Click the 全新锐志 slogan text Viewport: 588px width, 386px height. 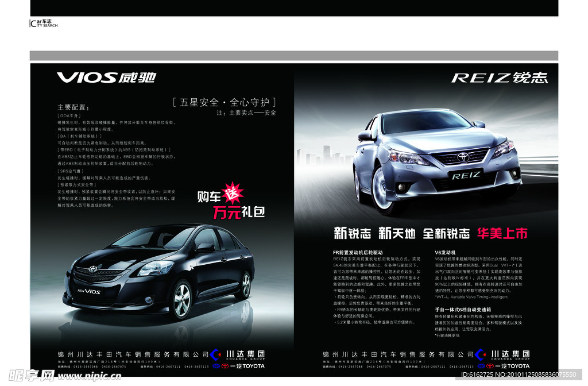coord(446,233)
